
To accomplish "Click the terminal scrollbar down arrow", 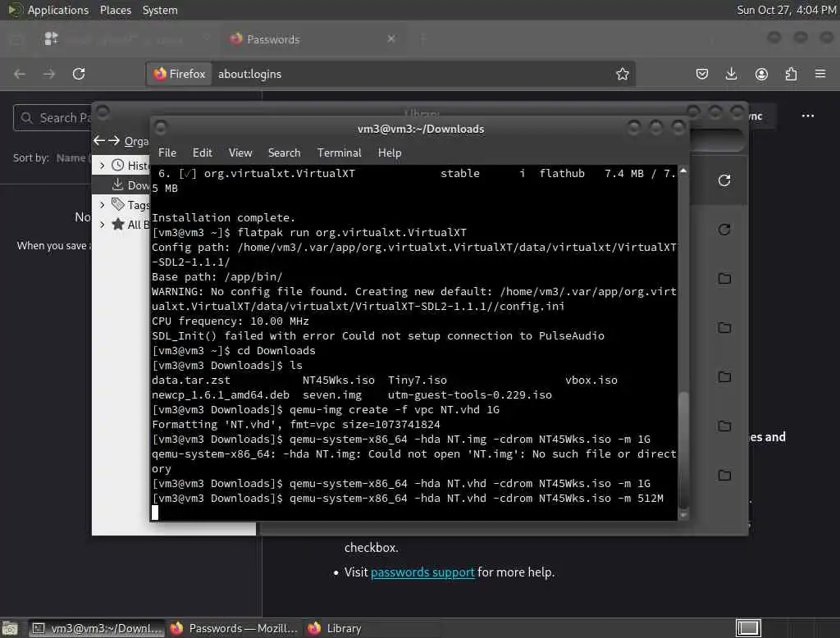I will [x=683, y=515].
